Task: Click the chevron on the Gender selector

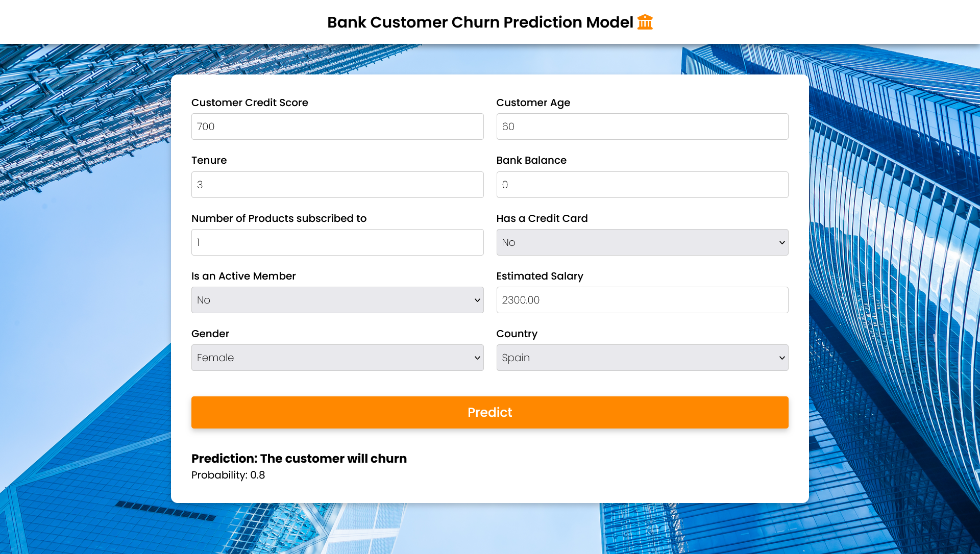Action: point(477,358)
